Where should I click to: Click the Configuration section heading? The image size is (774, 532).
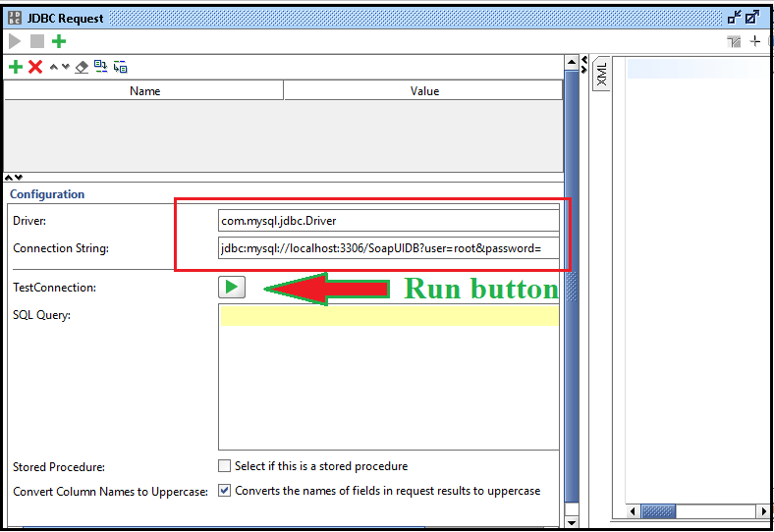[47, 194]
